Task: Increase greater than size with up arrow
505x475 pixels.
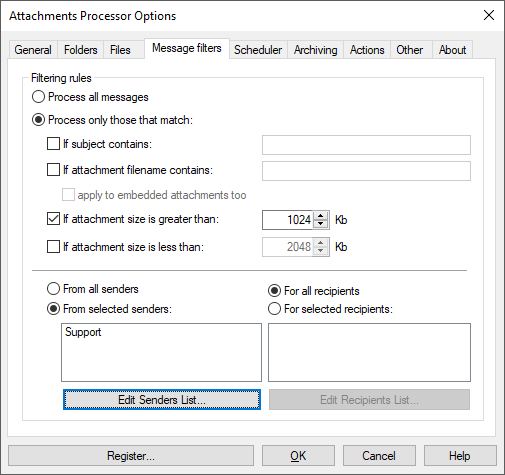Action: (x=321, y=216)
